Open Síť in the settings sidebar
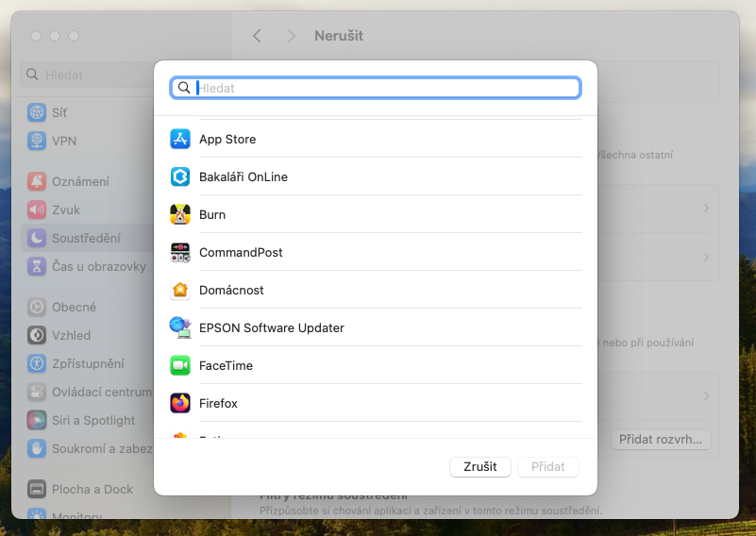This screenshot has height=536, width=756. [x=87, y=112]
